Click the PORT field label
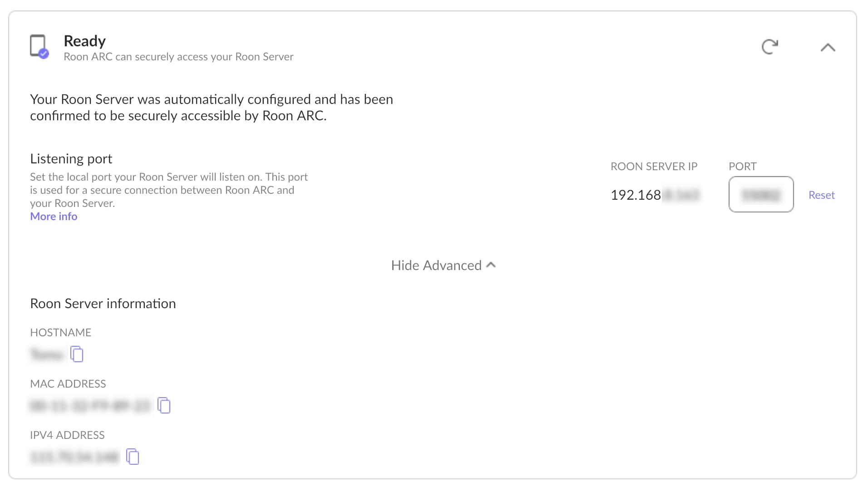Image resolution: width=868 pixels, height=492 pixels. click(742, 167)
